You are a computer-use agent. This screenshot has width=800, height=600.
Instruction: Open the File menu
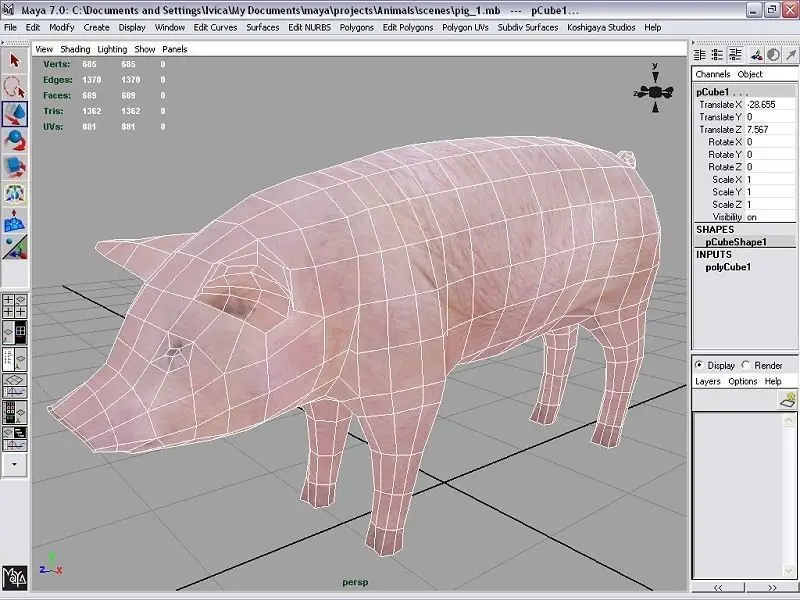[x=10, y=28]
